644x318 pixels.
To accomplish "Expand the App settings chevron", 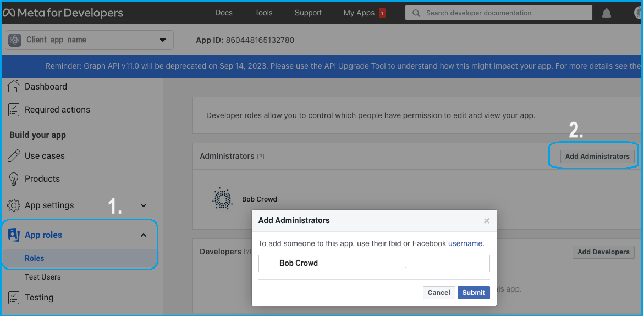I will click(144, 205).
